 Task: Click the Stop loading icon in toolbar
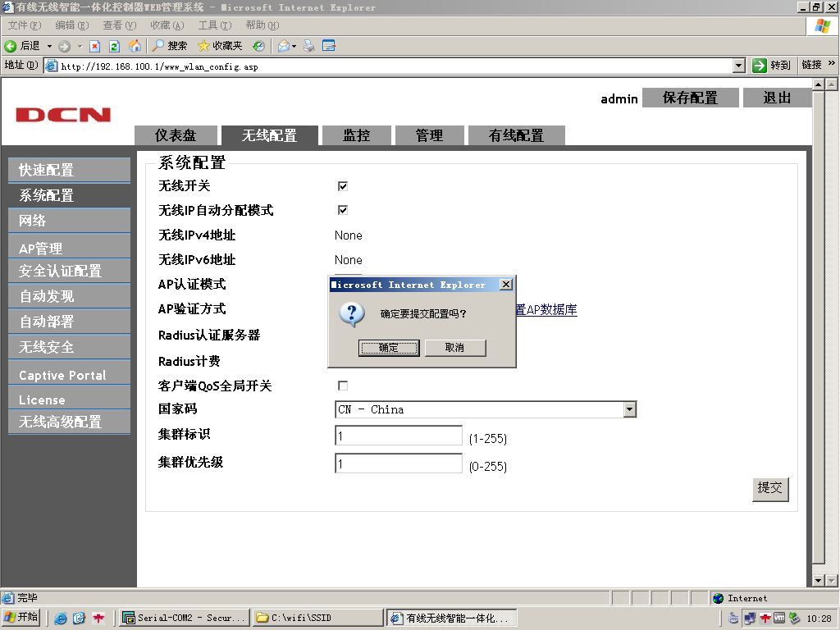click(x=95, y=46)
